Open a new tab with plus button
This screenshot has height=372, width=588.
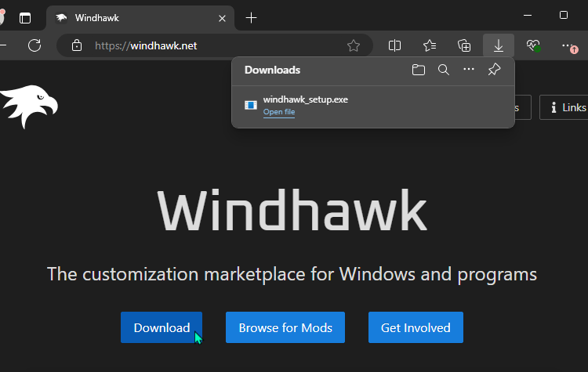pos(251,17)
